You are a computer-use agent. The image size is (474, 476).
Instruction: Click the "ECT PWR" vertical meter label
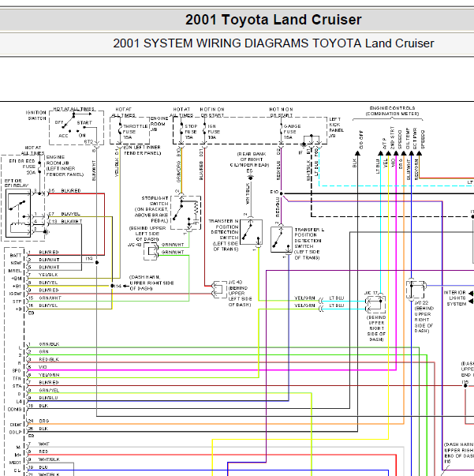416,139
